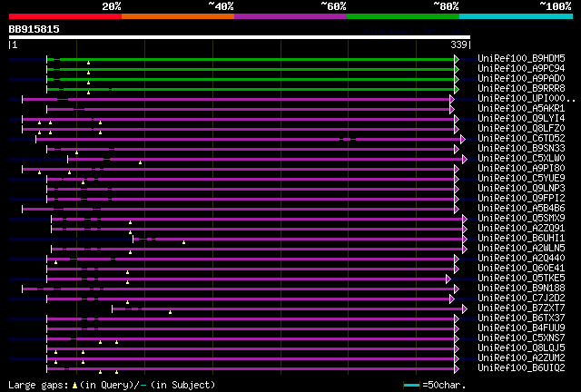581x392 pixels.
Task: Click the green arrowhead ending the B9HDM5 alignment
Action: point(457,59)
